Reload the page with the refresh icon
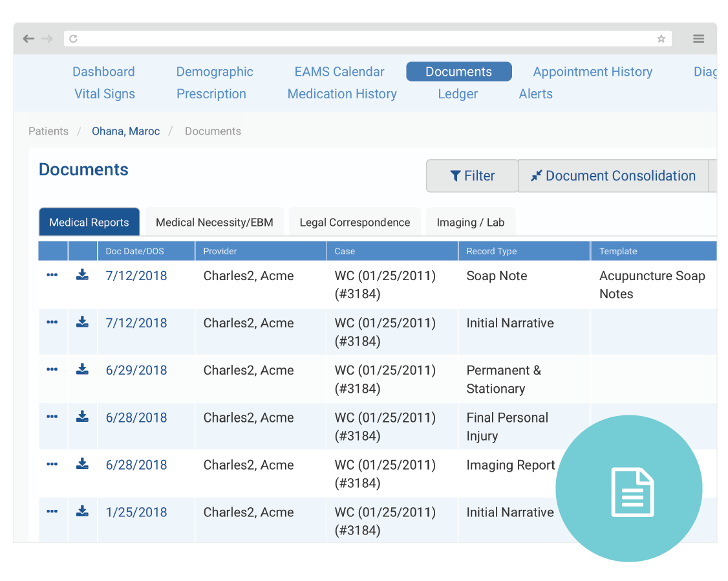This screenshot has width=728, height=581. coord(73,39)
